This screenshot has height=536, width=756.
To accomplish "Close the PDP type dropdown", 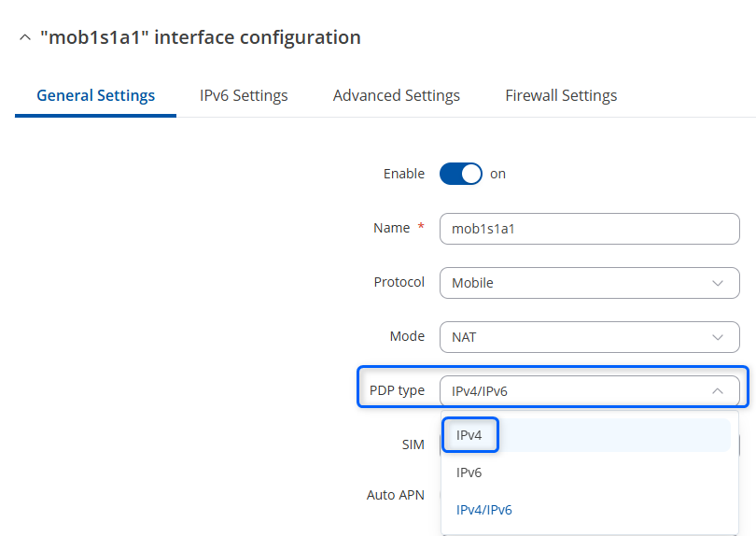I will pyautogui.click(x=589, y=390).
